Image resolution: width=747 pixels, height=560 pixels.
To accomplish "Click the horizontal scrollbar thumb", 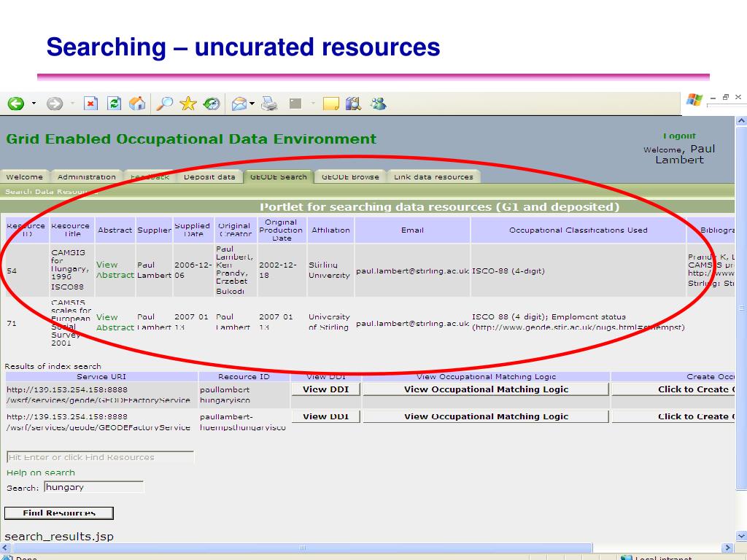I will pyautogui.click(x=301, y=548).
